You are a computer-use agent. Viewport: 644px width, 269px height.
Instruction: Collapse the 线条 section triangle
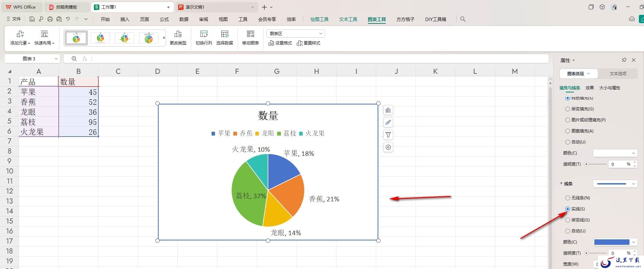(x=561, y=183)
